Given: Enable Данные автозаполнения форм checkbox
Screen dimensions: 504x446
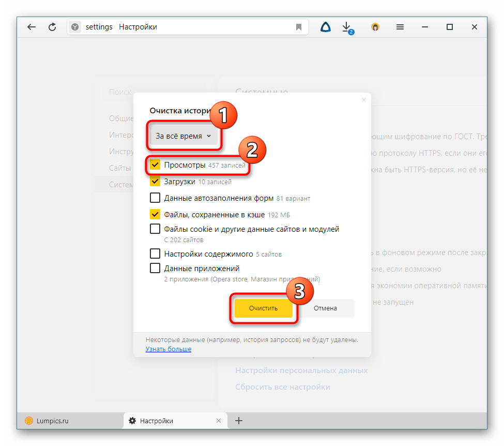Looking at the screenshot, I should click(x=155, y=198).
